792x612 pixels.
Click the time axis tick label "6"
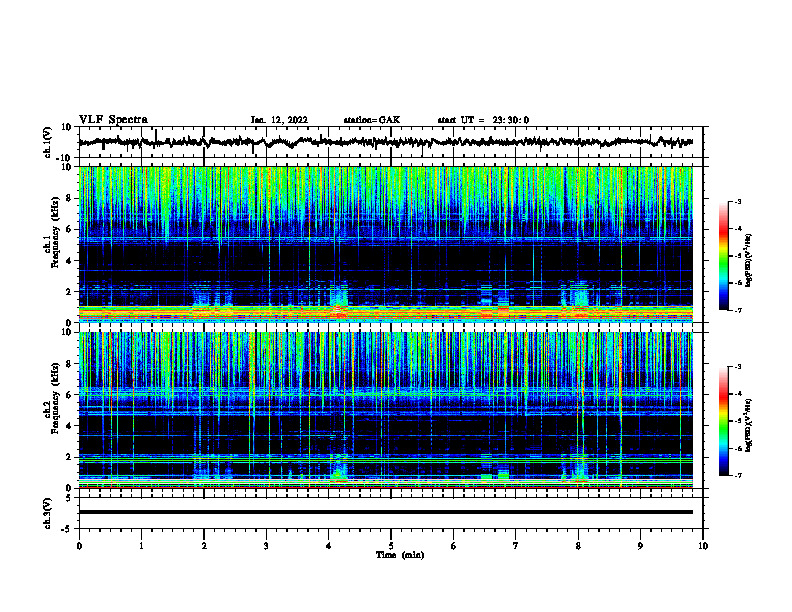[x=454, y=546]
